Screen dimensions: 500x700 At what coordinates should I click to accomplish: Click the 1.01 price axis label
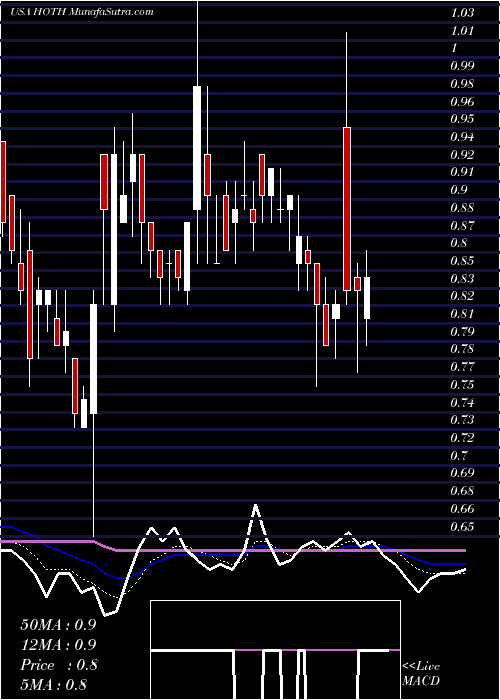(x=462, y=31)
